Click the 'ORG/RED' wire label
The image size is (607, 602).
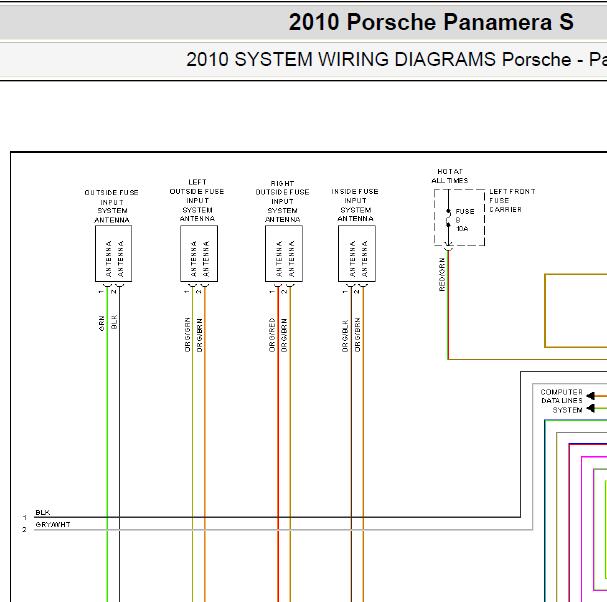pyautogui.click(x=272, y=335)
